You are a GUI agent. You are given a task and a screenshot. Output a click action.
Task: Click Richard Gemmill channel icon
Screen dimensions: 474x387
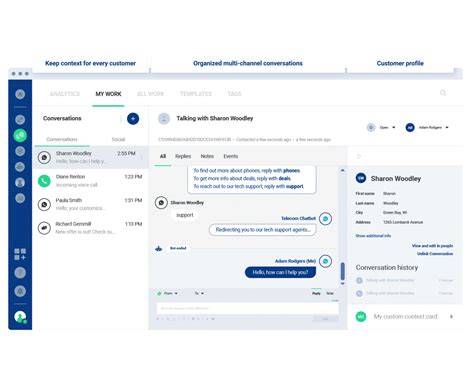(x=44, y=228)
